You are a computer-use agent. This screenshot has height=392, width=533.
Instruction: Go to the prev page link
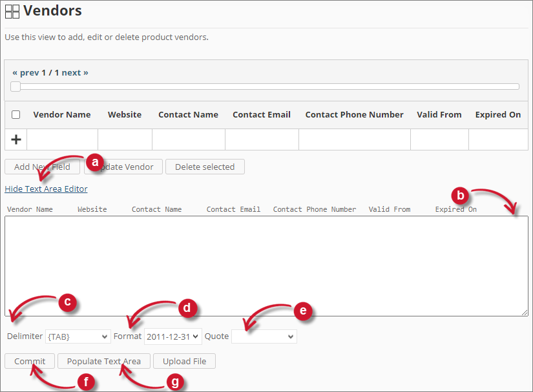pyautogui.click(x=25, y=72)
